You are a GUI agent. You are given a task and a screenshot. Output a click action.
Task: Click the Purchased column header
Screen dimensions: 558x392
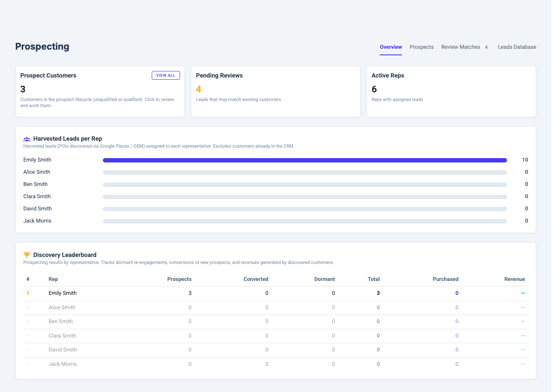446,279
